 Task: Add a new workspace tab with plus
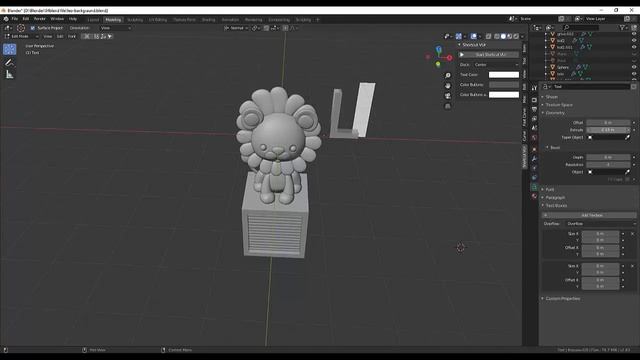[318, 20]
